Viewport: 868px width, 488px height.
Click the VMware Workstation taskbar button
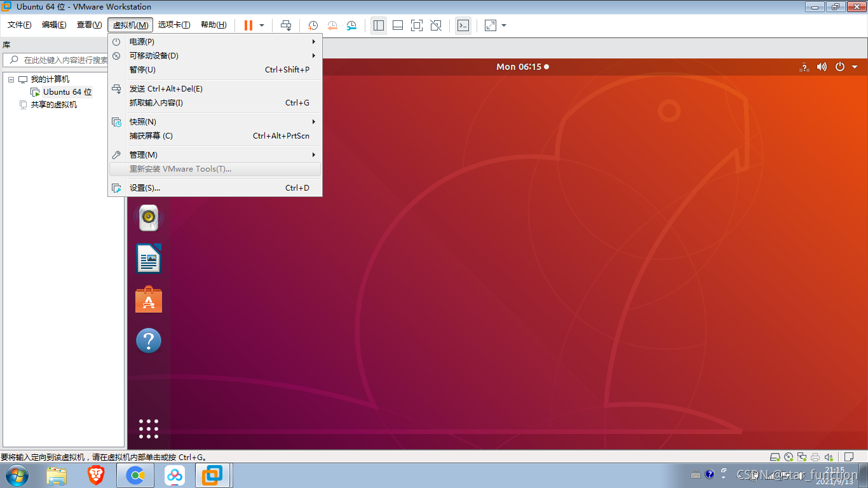214,475
